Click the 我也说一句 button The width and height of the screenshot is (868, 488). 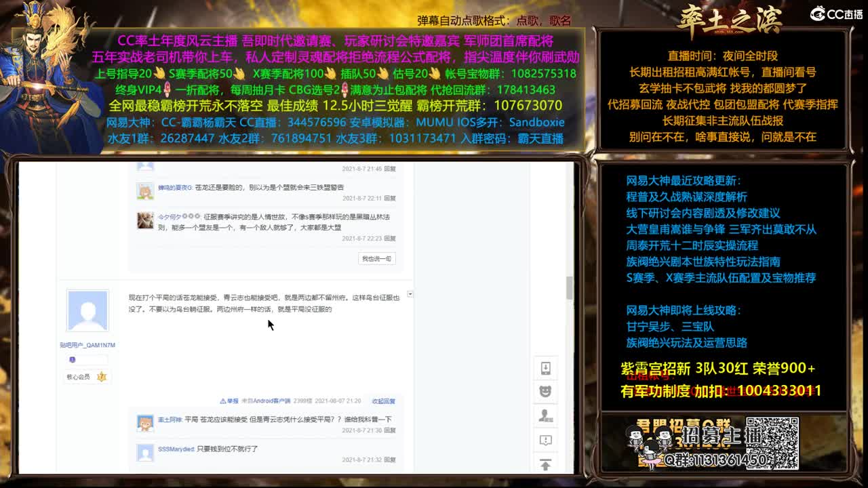coord(376,259)
